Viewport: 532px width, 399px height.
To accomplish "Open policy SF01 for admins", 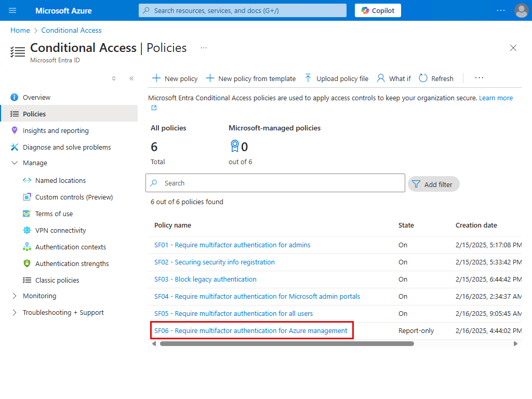I will [x=232, y=245].
